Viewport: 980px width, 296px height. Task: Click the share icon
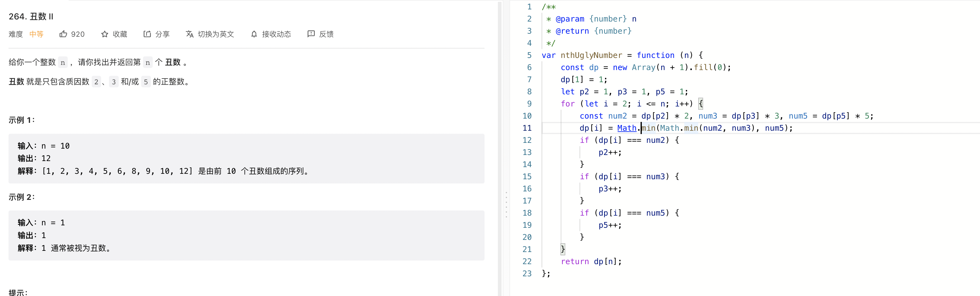point(147,34)
